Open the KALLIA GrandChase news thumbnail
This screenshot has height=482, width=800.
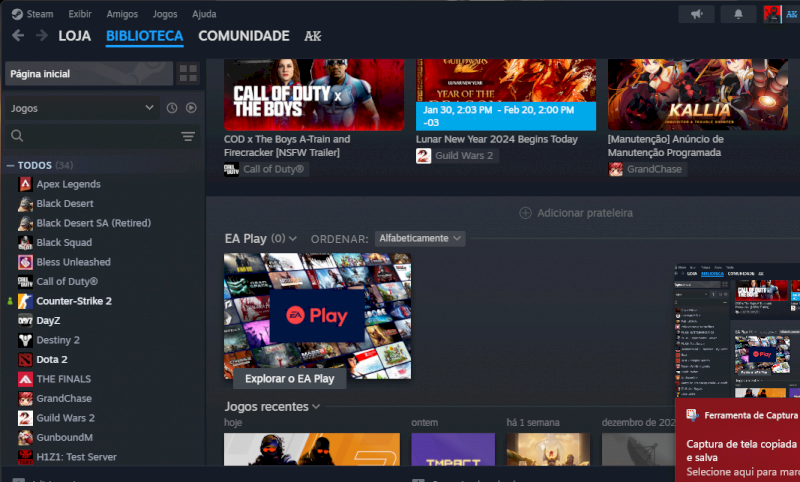[x=697, y=94]
